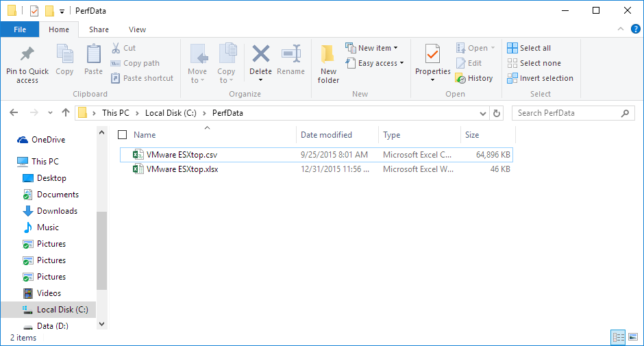Image resolution: width=644 pixels, height=346 pixels.
Task: Open Explorer Help question mark
Action: point(635,29)
